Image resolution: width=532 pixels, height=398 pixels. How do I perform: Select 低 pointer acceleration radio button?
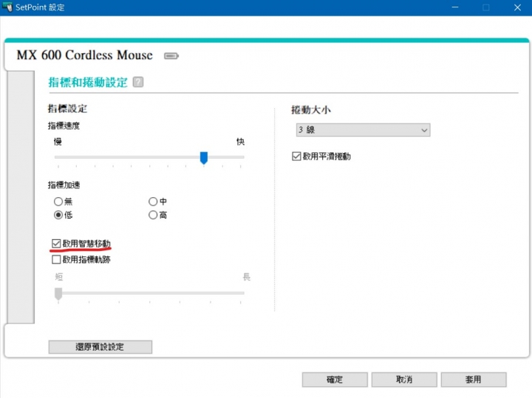58,215
